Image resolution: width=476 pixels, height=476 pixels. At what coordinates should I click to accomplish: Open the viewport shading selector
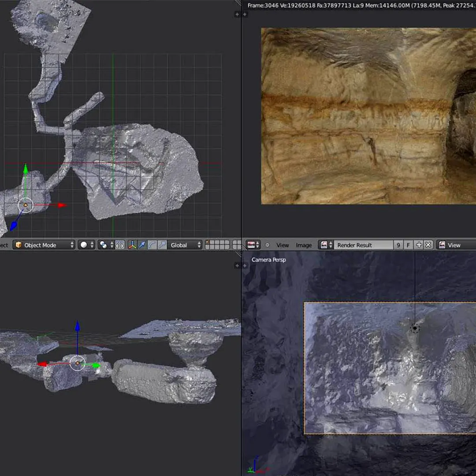click(86, 245)
